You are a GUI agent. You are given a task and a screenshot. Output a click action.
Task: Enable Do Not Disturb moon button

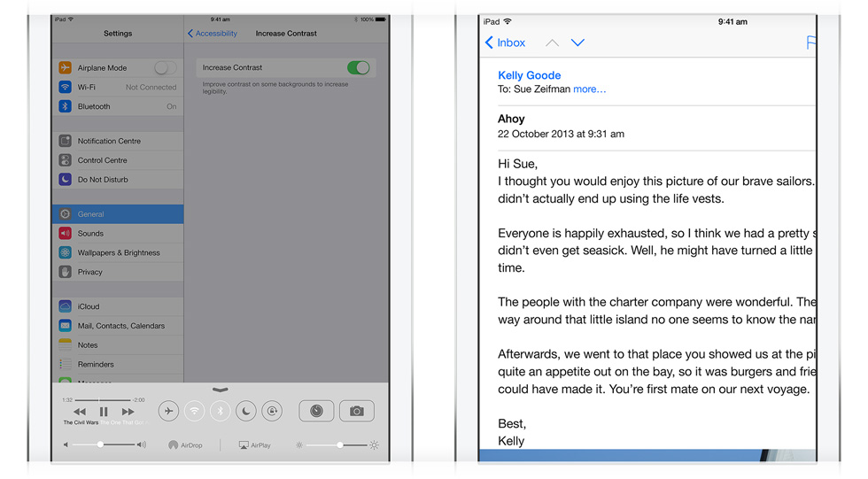pos(246,411)
